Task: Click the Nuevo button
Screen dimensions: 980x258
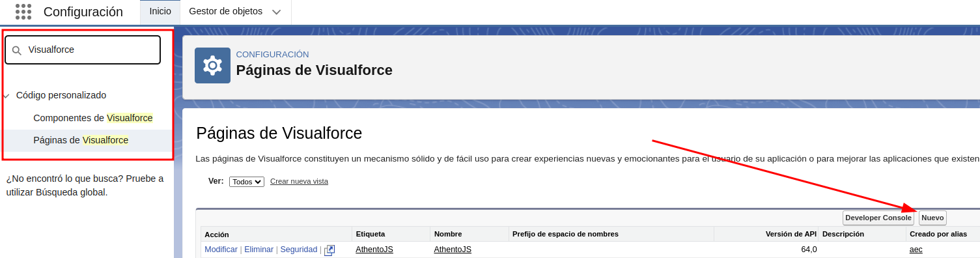Action: [932, 218]
